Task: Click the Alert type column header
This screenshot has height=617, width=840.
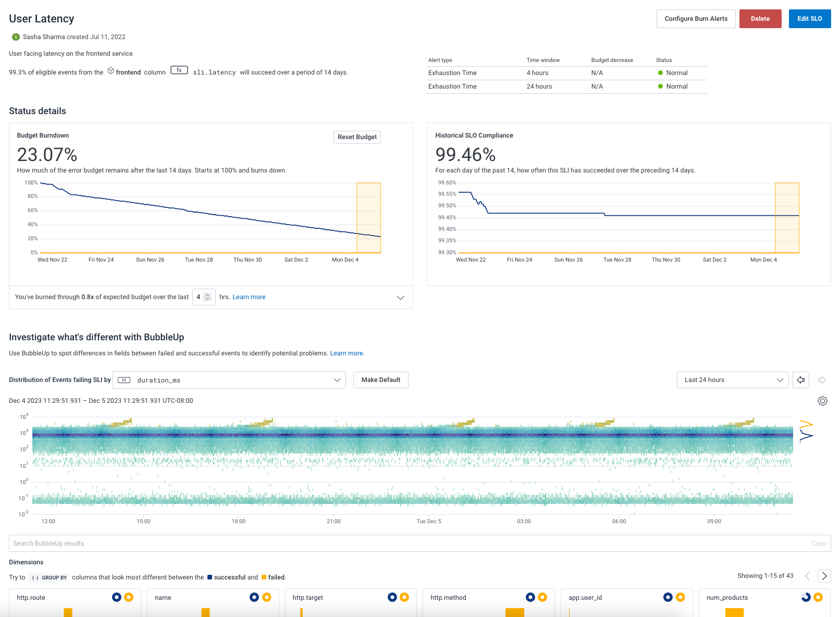Action: pyautogui.click(x=440, y=60)
